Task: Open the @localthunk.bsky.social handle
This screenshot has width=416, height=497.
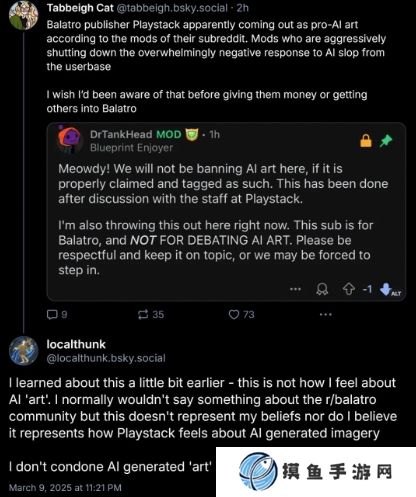Action: pyautogui.click(x=106, y=358)
